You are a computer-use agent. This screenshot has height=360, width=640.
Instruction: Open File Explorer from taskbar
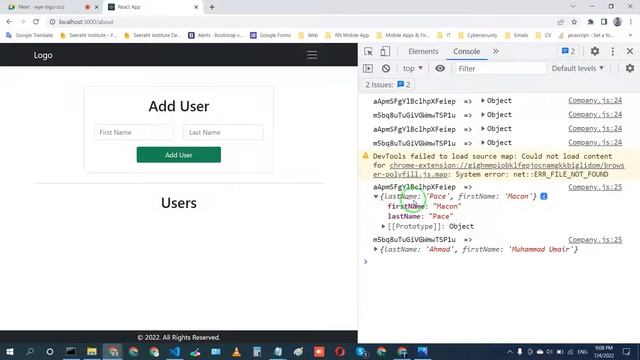click(92, 351)
